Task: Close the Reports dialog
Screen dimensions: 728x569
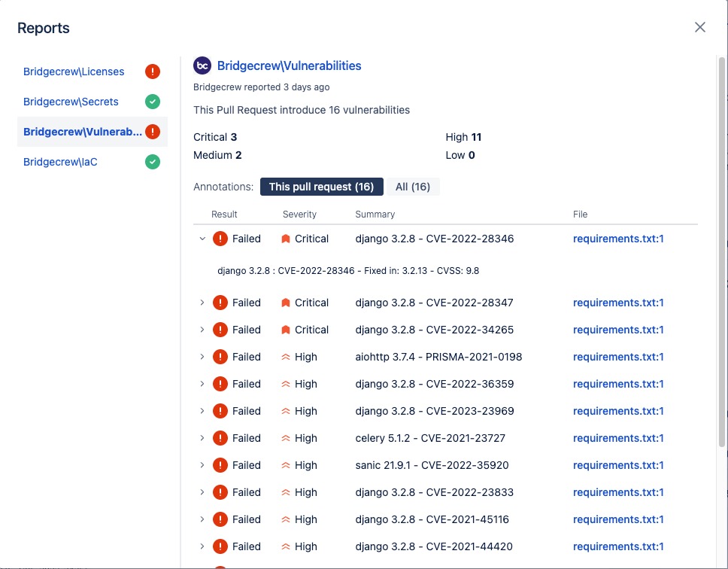Action: pyautogui.click(x=699, y=27)
